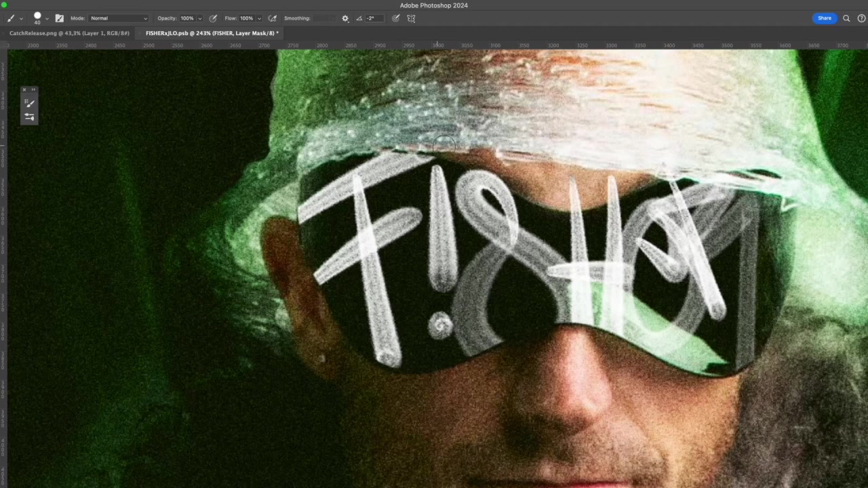The height and width of the screenshot is (488, 868).
Task: Click the Opacity 100% value field
Action: pyautogui.click(x=187, y=18)
